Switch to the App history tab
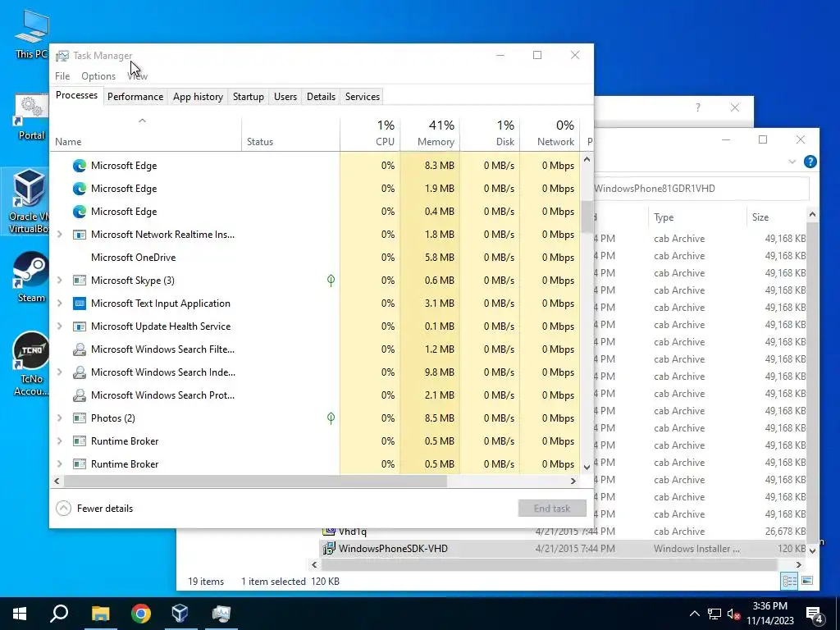840x630 pixels. pyautogui.click(x=198, y=97)
